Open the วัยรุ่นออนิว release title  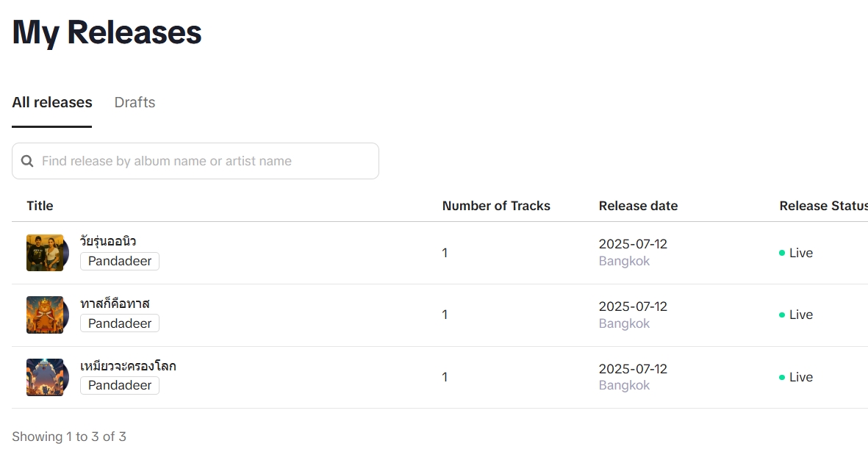pyautogui.click(x=108, y=241)
